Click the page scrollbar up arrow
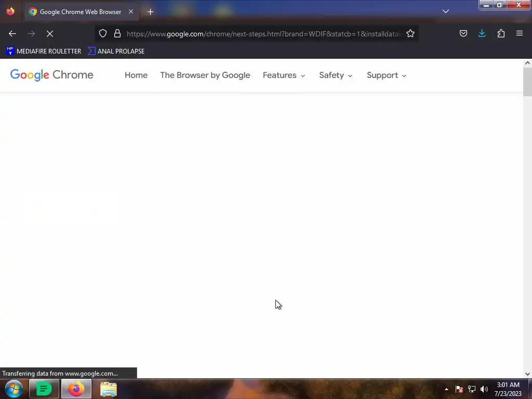This screenshot has height=399, width=532. (527, 63)
